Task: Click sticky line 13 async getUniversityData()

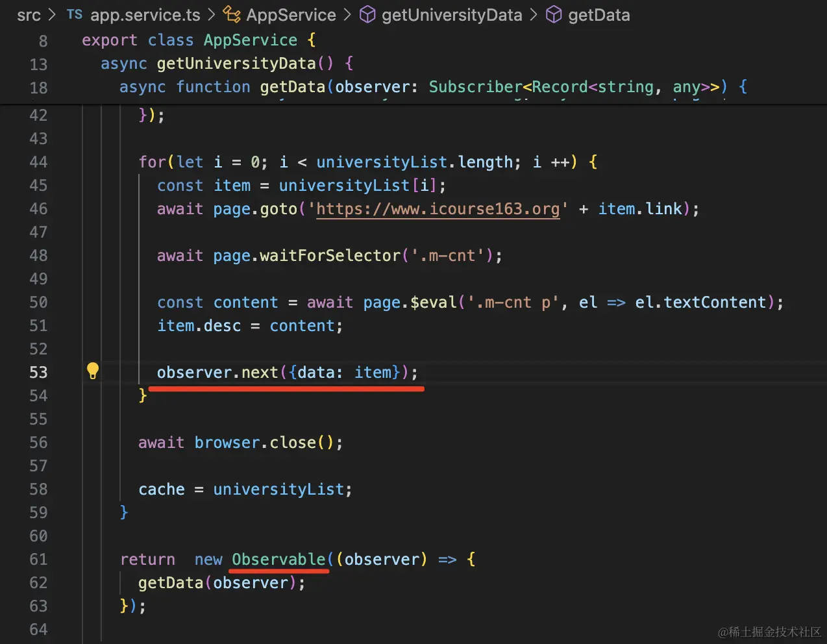Action: click(227, 64)
